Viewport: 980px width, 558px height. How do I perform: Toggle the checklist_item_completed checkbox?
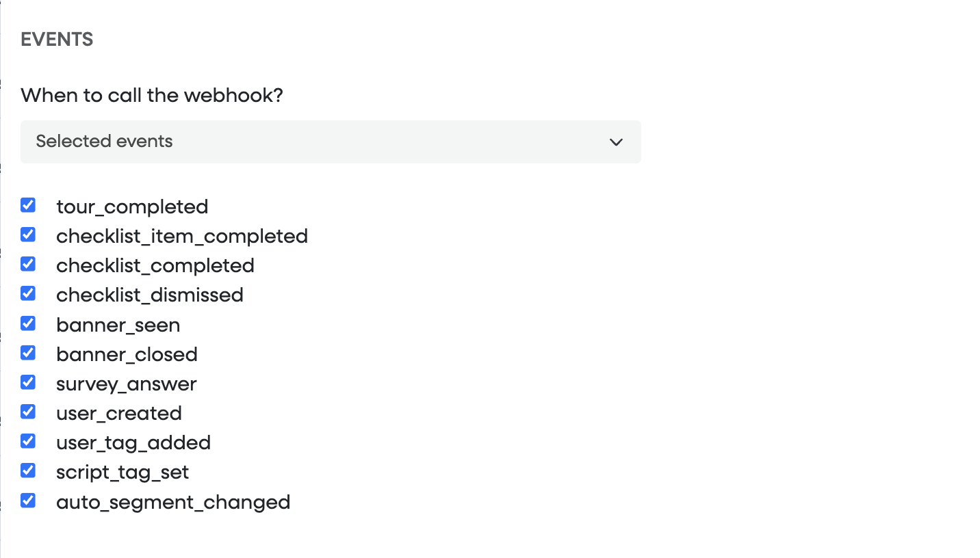coord(28,235)
